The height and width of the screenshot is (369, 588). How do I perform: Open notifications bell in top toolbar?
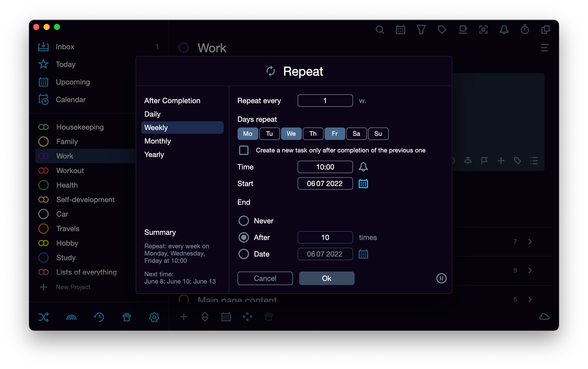coord(504,30)
